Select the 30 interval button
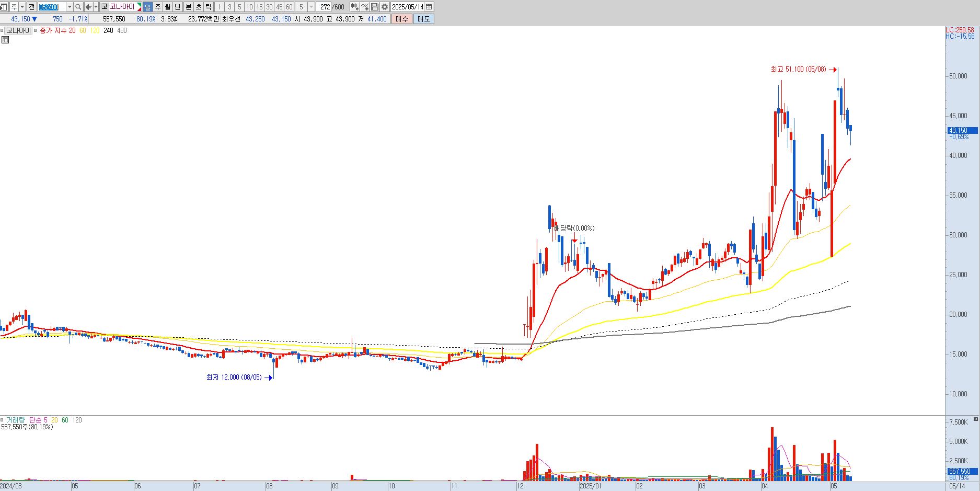 (269, 7)
